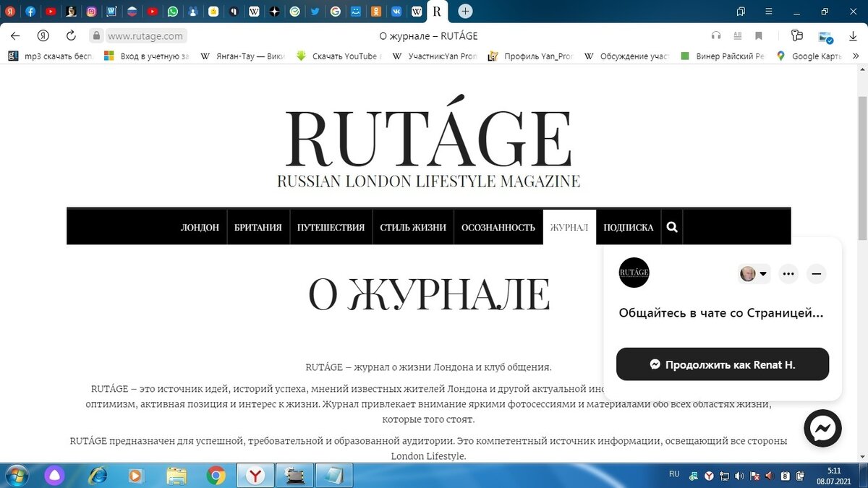Open the ЛОНДОН menu section
Viewport: 868px width, 488px height.
point(200,227)
